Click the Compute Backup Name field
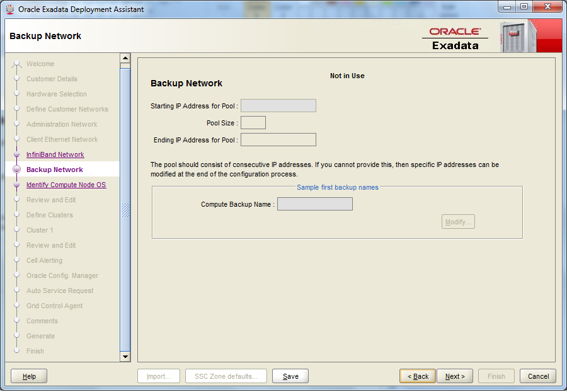Screen dimensions: 567x392 (x=314, y=204)
